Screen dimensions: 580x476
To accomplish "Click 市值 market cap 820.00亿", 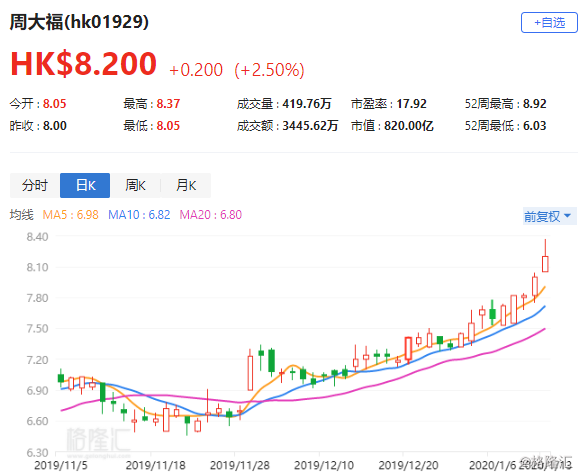I will tap(408, 126).
